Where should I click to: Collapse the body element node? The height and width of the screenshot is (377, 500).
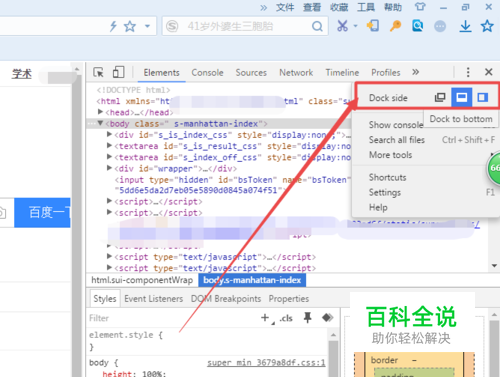coord(100,123)
